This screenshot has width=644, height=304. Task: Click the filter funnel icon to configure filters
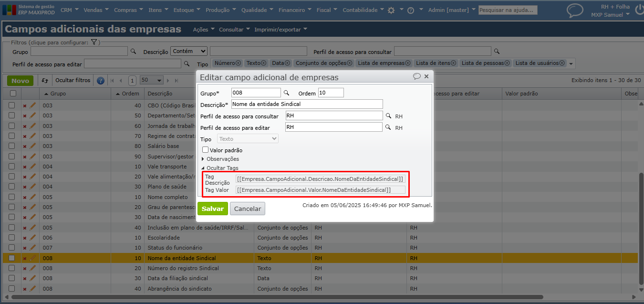pyautogui.click(x=94, y=42)
